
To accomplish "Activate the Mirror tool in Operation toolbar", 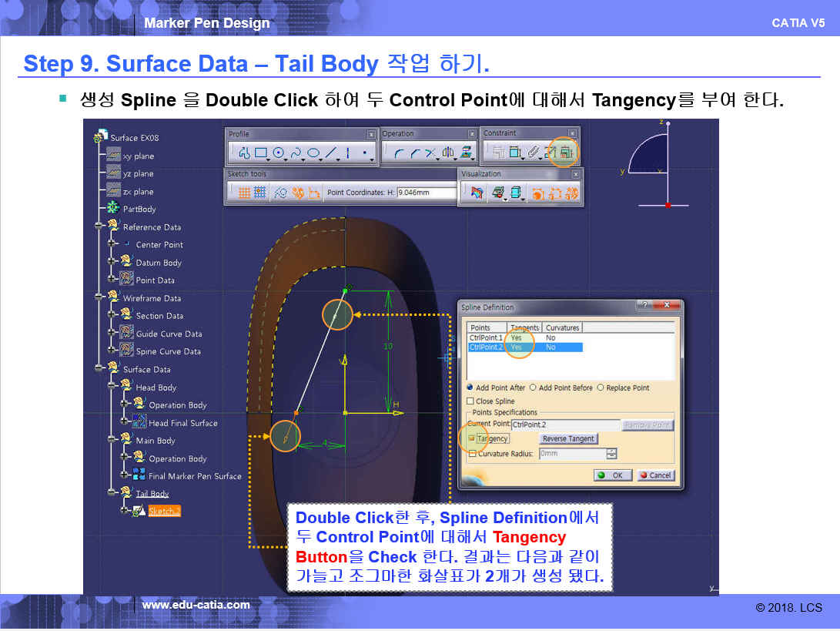I will 447,153.
